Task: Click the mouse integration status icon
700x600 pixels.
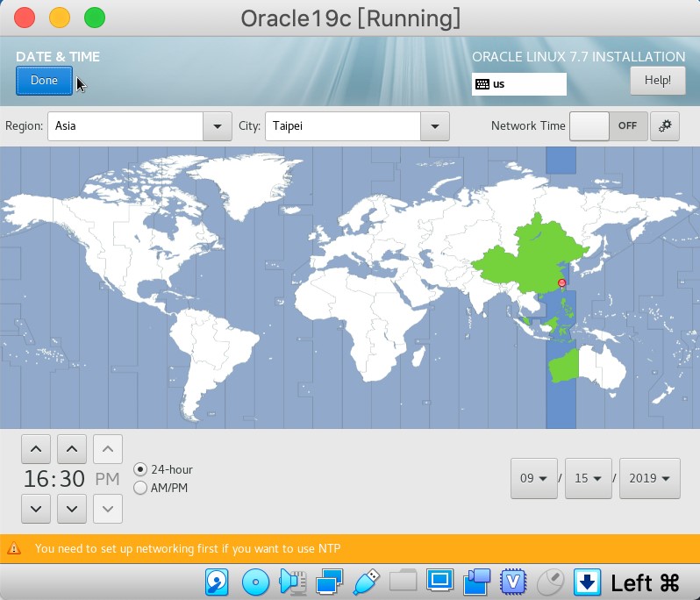Action: 550,582
